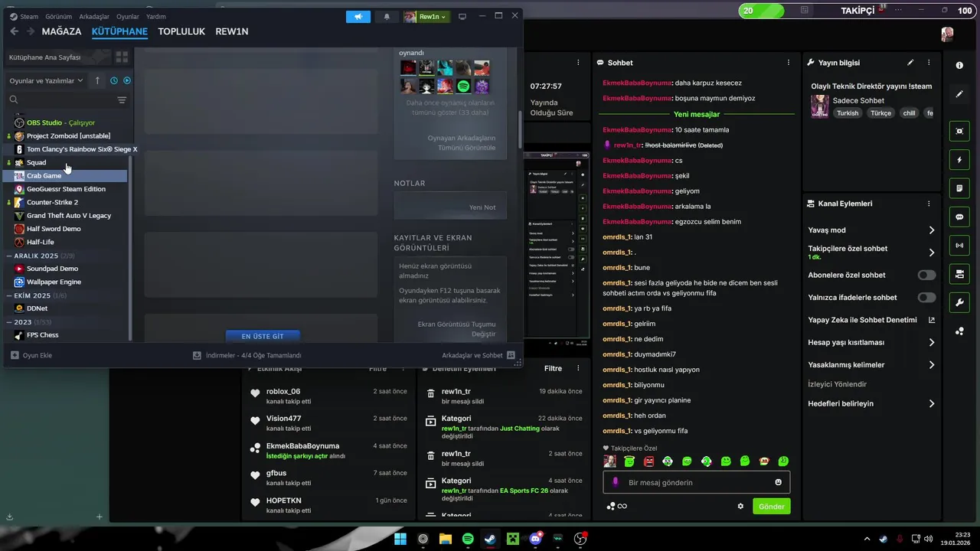Open Discord from the taskbar
980x551 pixels.
click(x=536, y=539)
